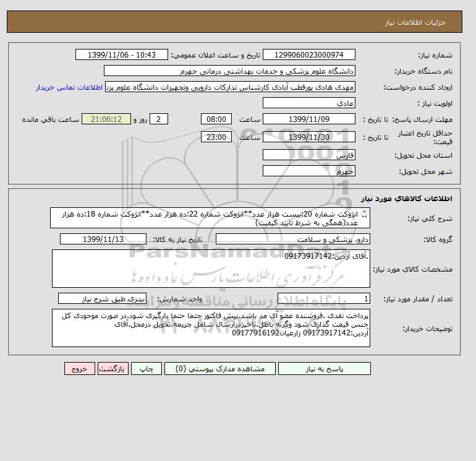Click the general need description text box
Screen dimensions: 476x461
pyautogui.click(x=210, y=218)
